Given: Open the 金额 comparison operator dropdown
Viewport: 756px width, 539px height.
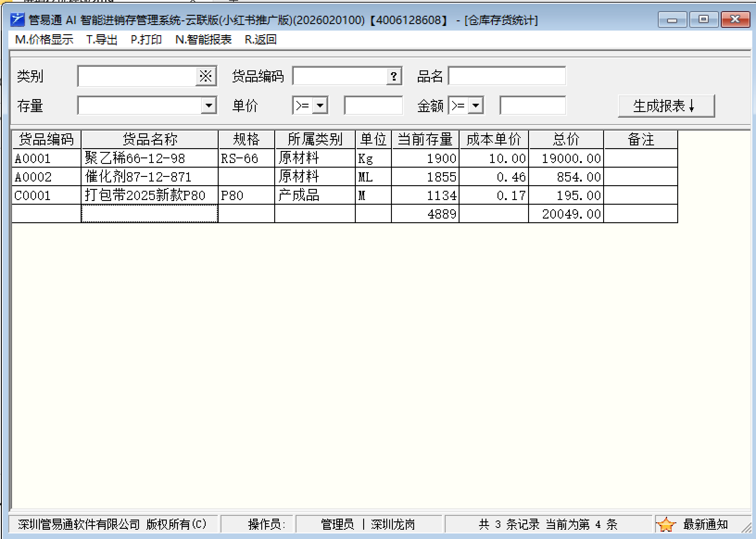Looking at the screenshot, I should [x=476, y=106].
